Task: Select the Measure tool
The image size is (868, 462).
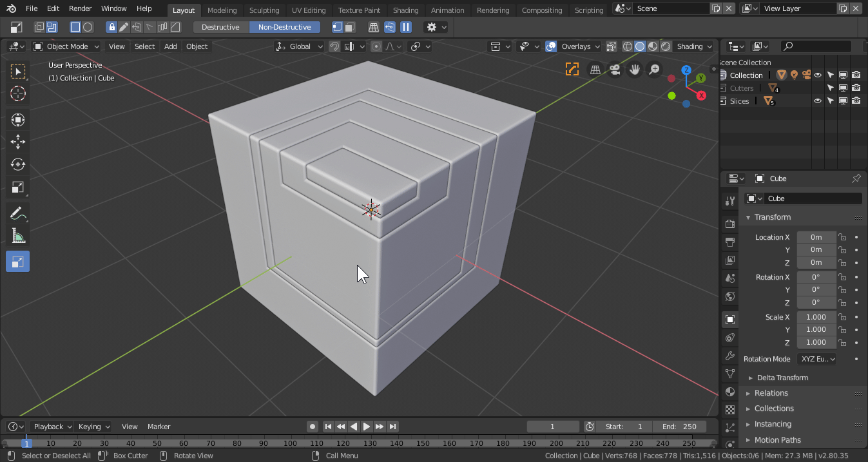Action: pos(18,236)
